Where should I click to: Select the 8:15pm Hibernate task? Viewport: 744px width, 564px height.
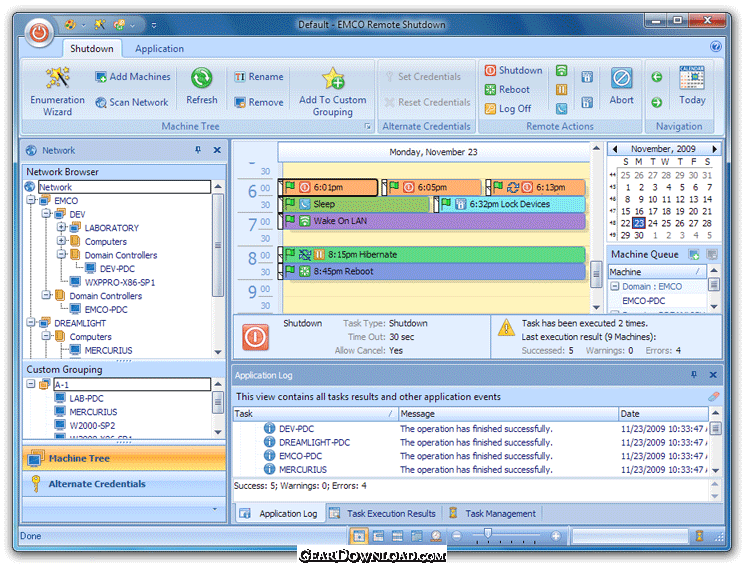pos(434,255)
